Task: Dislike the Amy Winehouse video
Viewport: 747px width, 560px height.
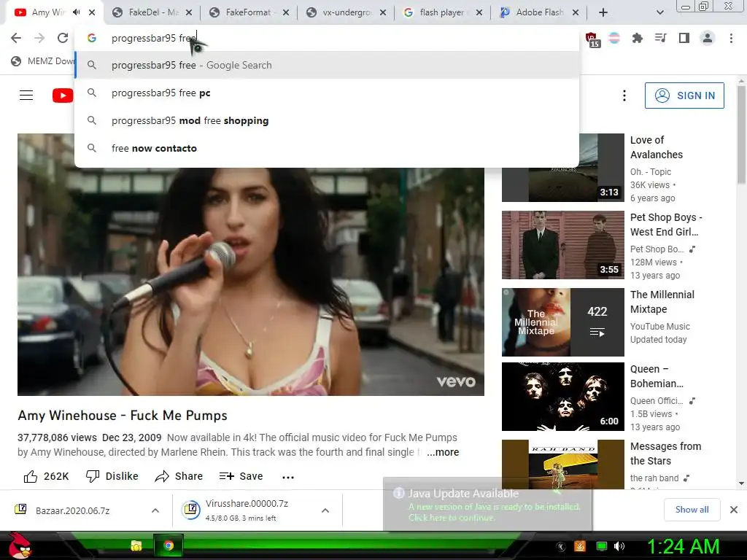Action: (112, 476)
